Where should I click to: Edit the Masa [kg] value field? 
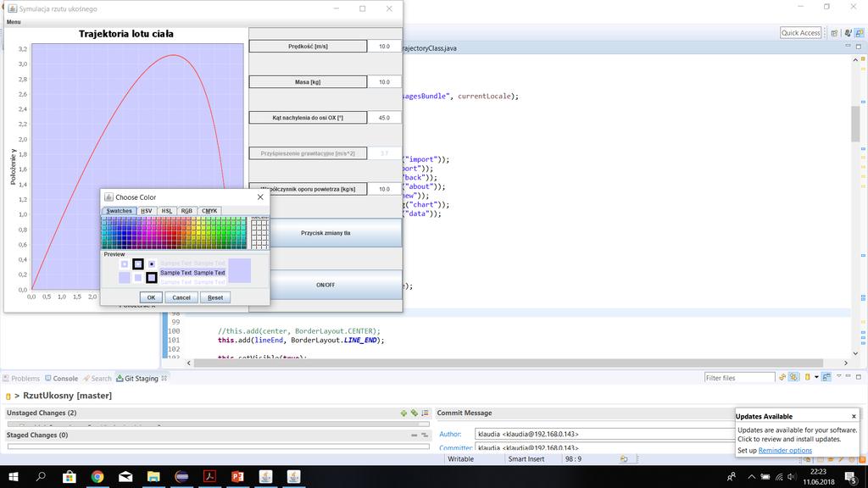point(384,82)
